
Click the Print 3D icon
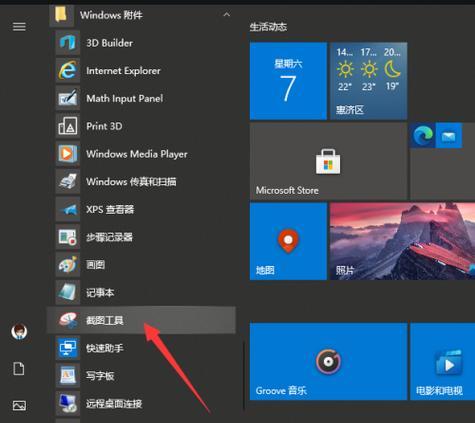point(68,126)
